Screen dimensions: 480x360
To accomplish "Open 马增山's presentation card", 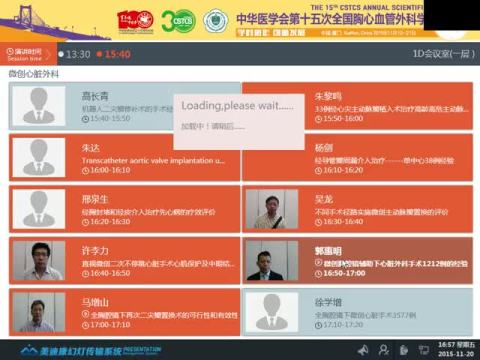I will (124, 312).
